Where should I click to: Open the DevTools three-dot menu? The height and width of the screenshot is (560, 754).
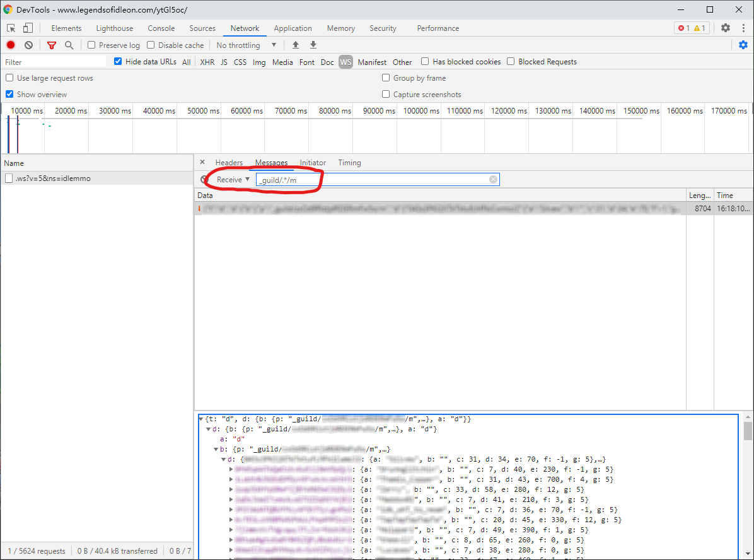[743, 28]
